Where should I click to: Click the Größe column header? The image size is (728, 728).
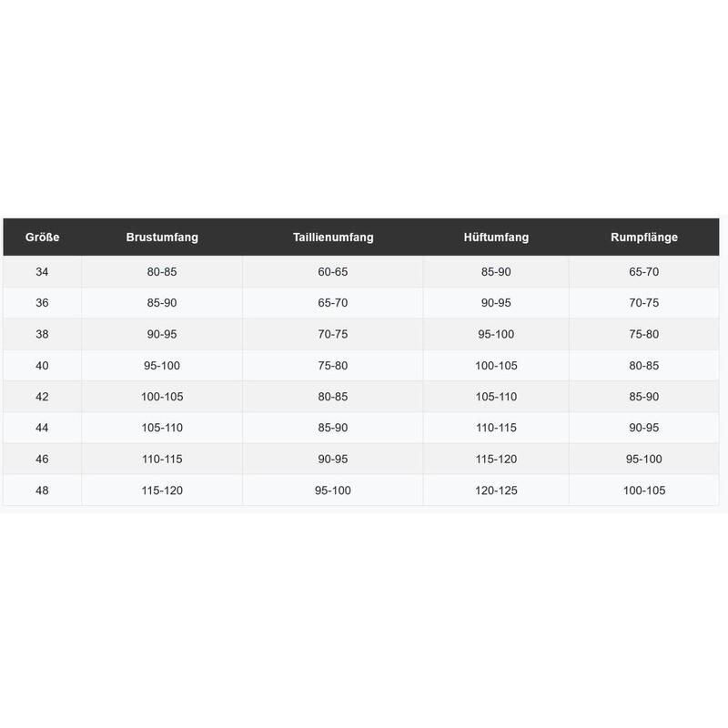(42, 238)
